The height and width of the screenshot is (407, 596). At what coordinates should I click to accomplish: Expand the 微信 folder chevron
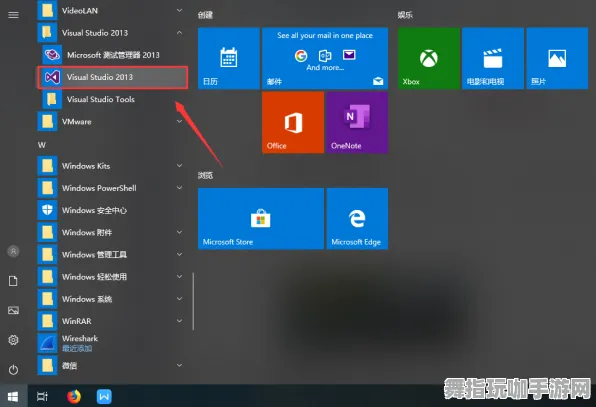(179, 365)
